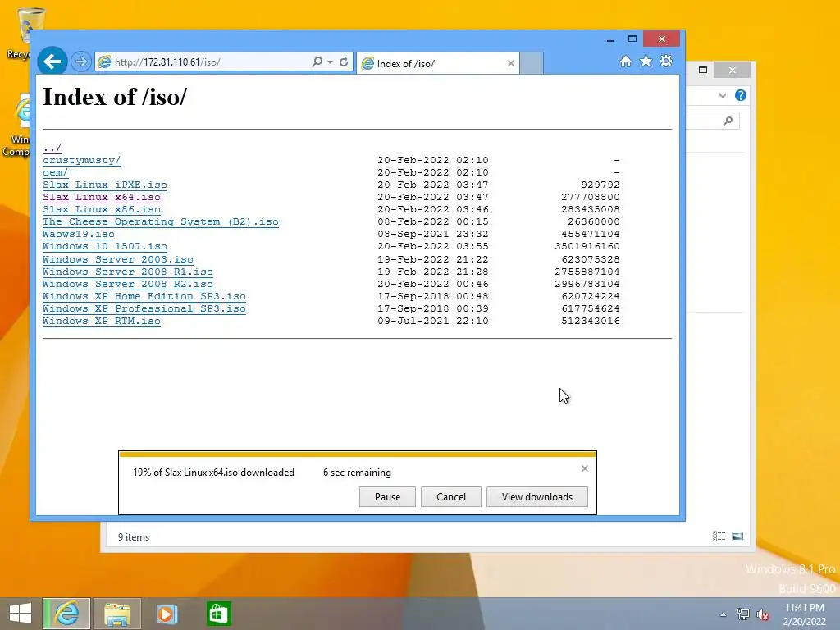Pause the Slax Linux download

point(387,496)
